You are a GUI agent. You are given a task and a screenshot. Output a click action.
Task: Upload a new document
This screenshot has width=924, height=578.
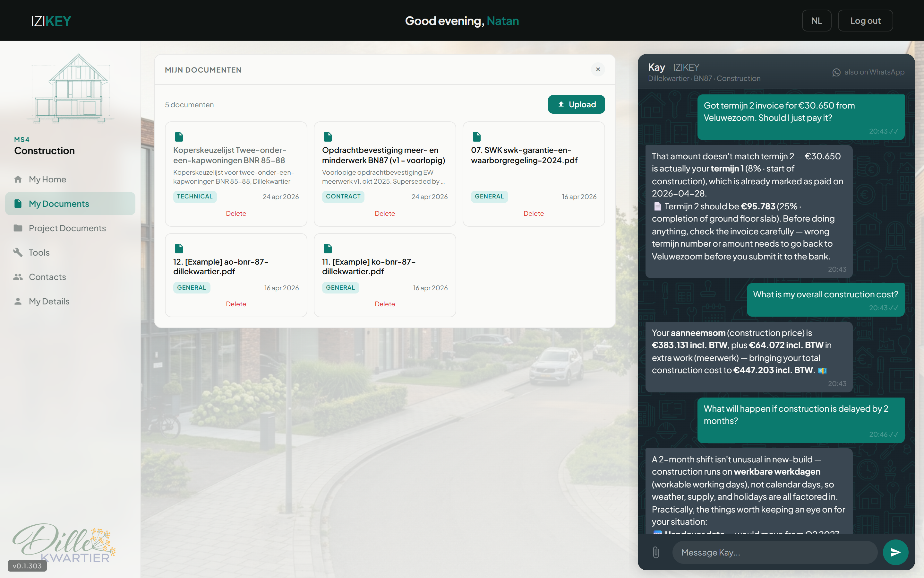pyautogui.click(x=576, y=104)
